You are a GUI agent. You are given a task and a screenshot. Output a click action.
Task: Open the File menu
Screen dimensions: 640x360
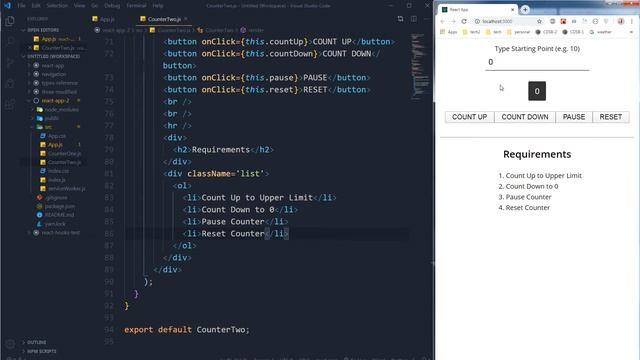tap(22, 6)
